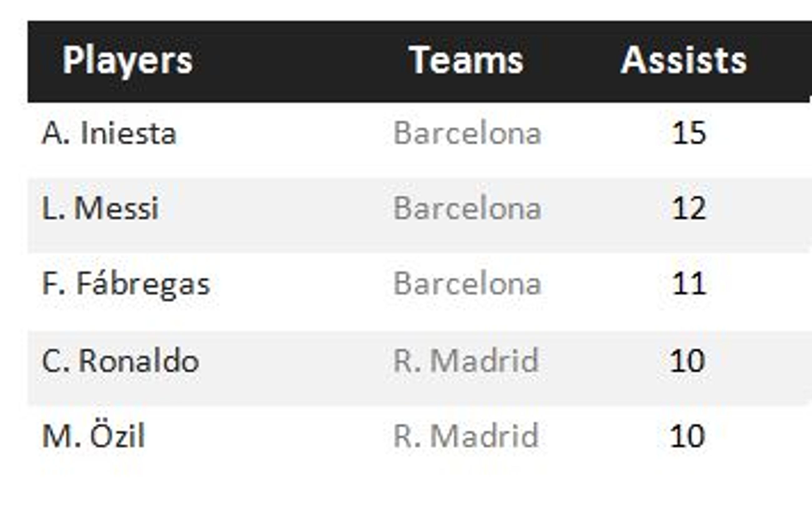Click R. Madrid team in Ronaldo's row
The width and height of the screenshot is (812, 529).
[x=466, y=361]
